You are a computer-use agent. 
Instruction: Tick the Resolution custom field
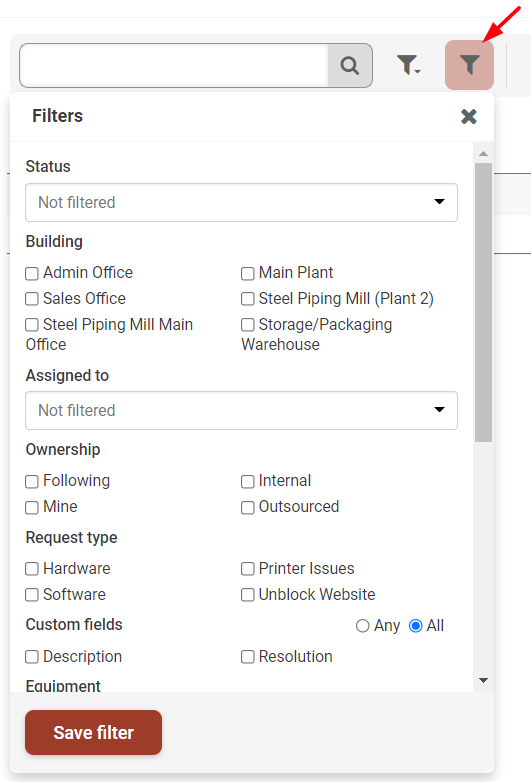(x=247, y=657)
